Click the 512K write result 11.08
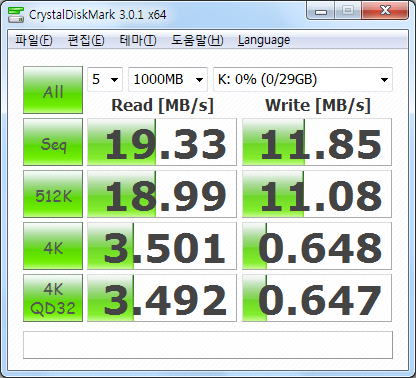This screenshot has height=378, width=416. click(317, 194)
